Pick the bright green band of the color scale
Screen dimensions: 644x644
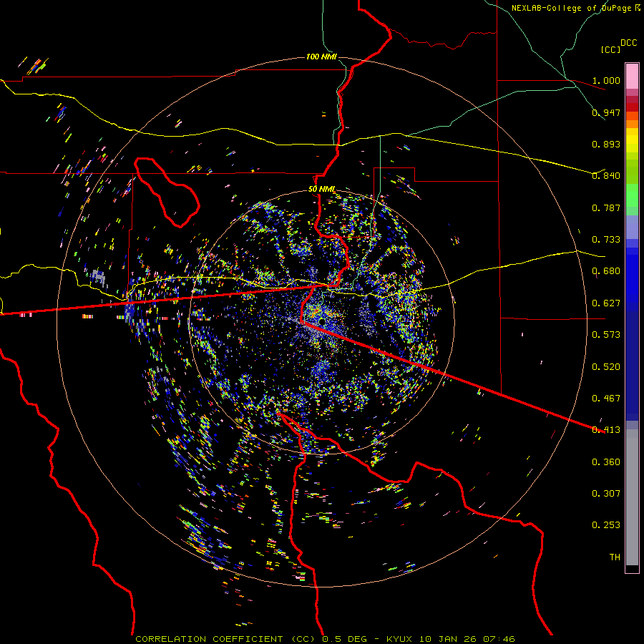(x=632, y=195)
